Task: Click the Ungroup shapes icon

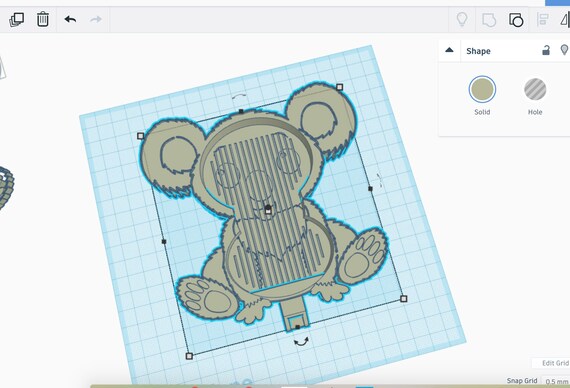Action: [x=516, y=20]
